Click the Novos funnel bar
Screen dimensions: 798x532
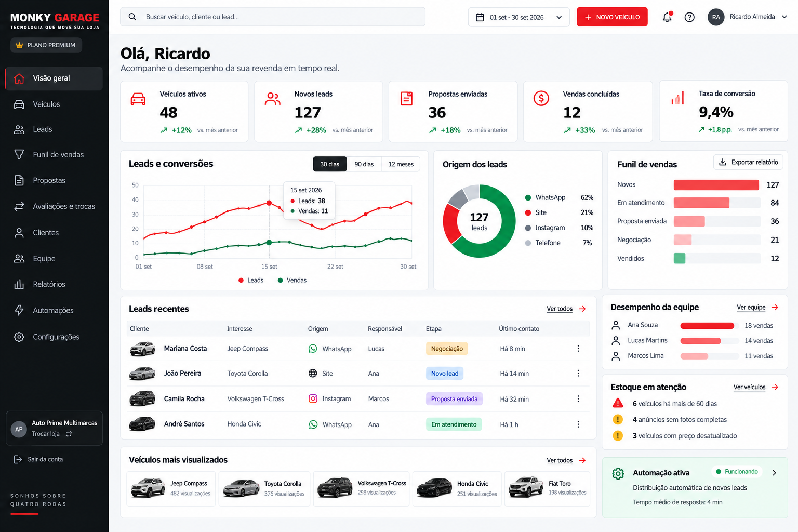point(716,185)
